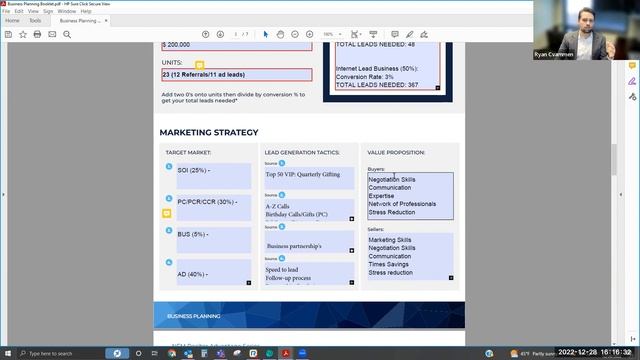Click the taskbar search box
This screenshot has height=360, width=640.
(x=59, y=353)
